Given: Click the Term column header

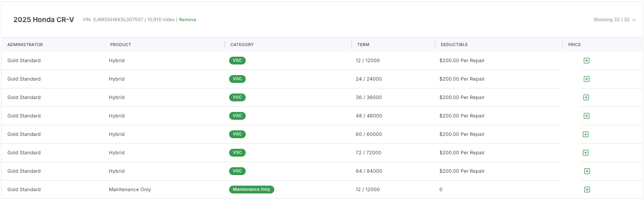Looking at the screenshot, I should [363, 45].
